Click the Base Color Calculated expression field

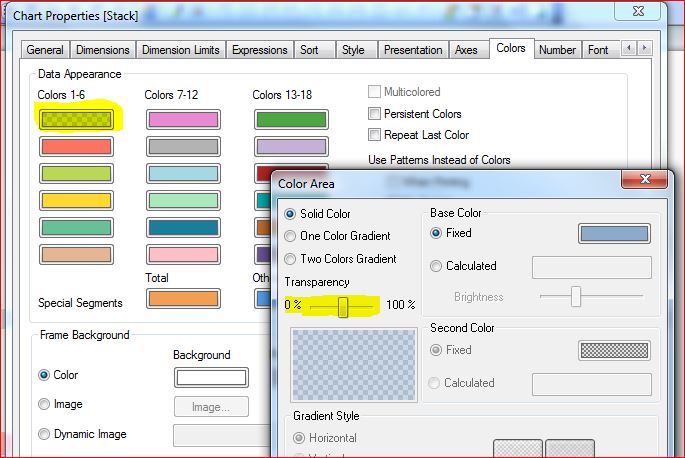coord(592,267)
